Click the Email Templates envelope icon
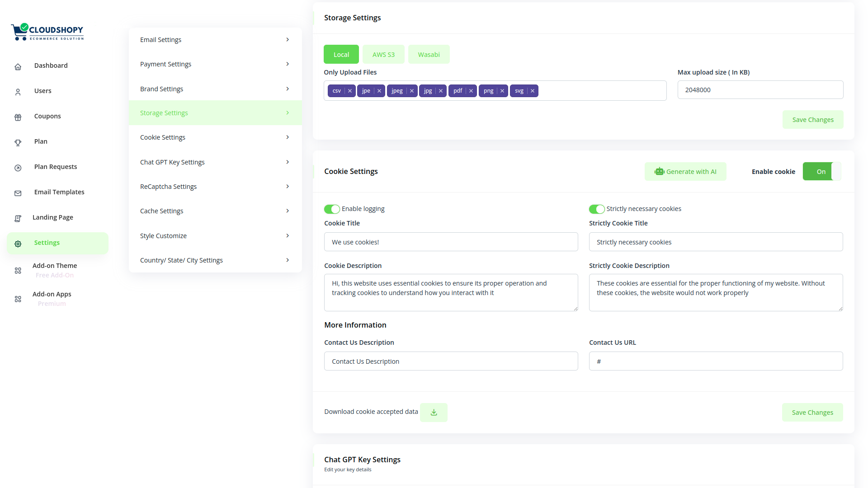868x488 pixels. tap(18, 193)
